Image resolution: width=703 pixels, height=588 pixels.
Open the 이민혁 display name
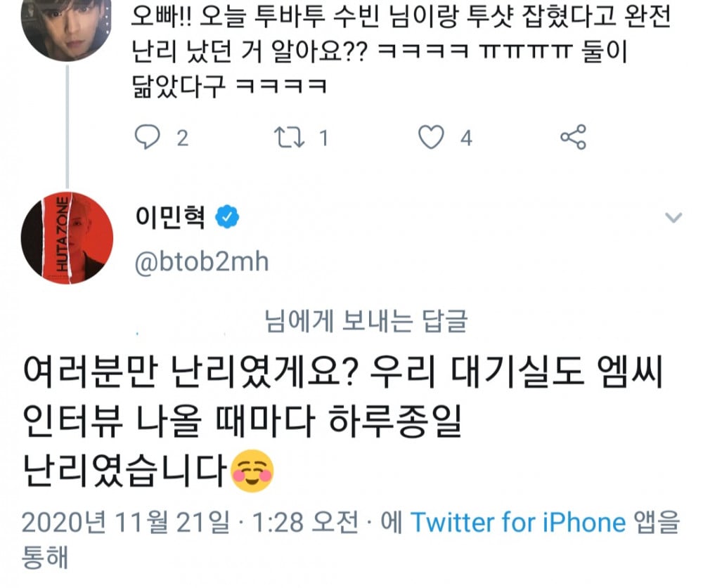coord(170,218)
